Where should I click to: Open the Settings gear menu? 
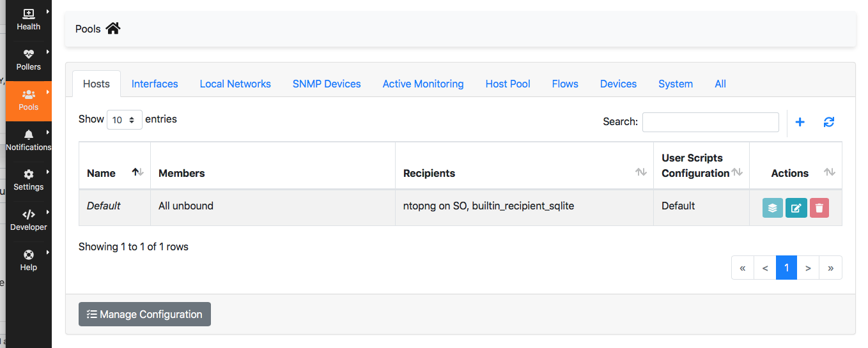click(x=29, y=181)
